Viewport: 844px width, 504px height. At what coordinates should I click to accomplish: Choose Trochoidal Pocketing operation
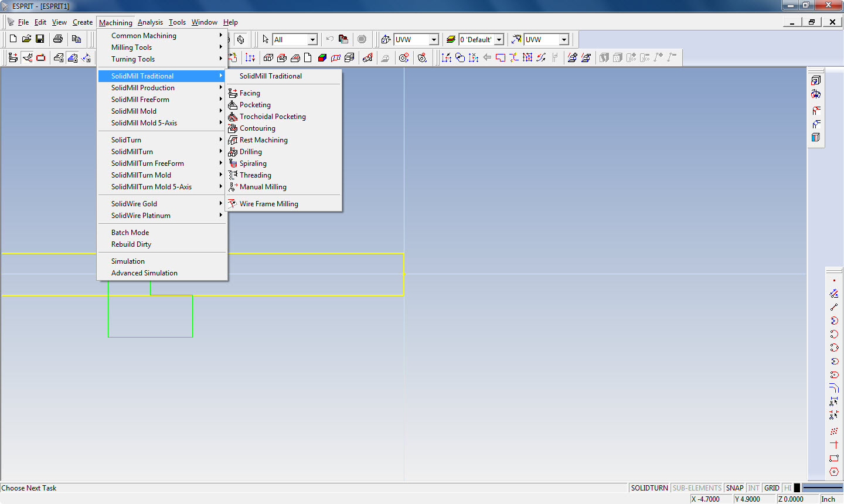[284, 117]
